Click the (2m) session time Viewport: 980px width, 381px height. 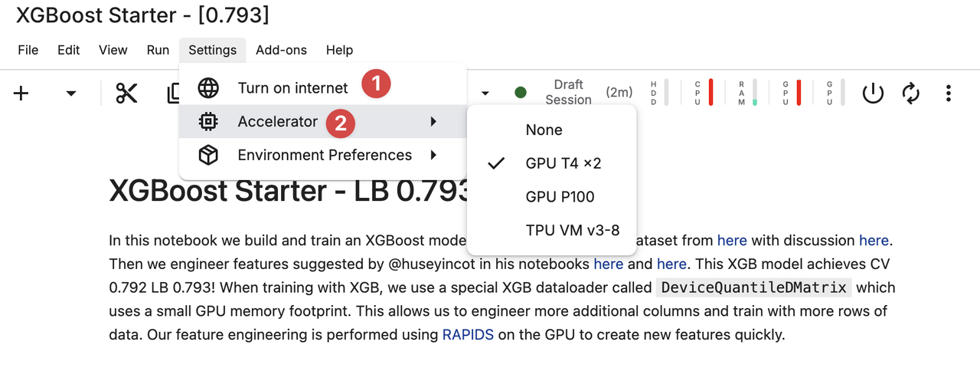(x=619, y=92)
